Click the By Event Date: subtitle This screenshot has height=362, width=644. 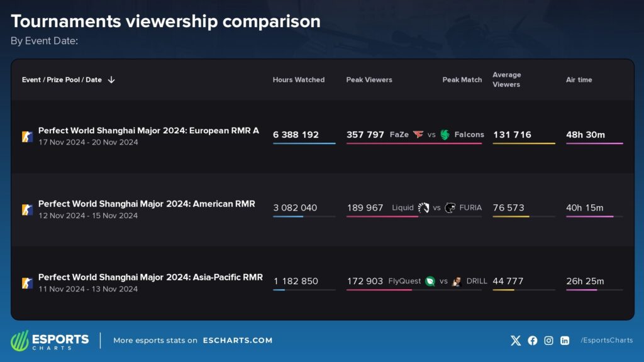[x=45, y=41]
